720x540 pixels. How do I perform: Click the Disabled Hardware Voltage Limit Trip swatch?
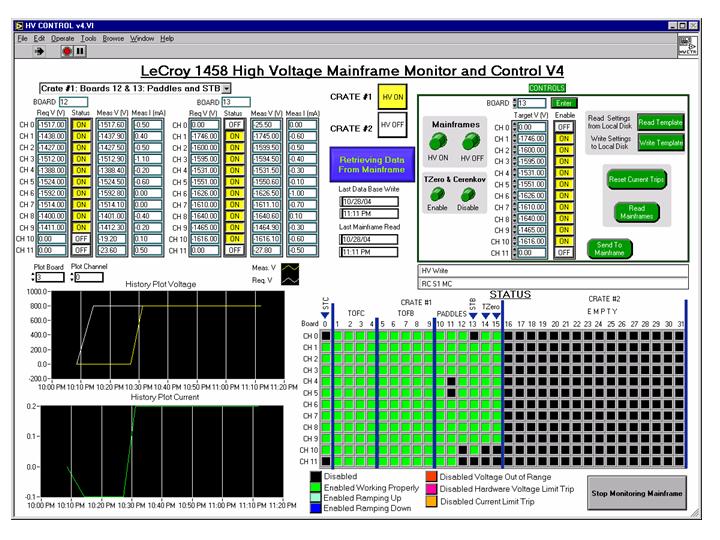coord(431,489)
